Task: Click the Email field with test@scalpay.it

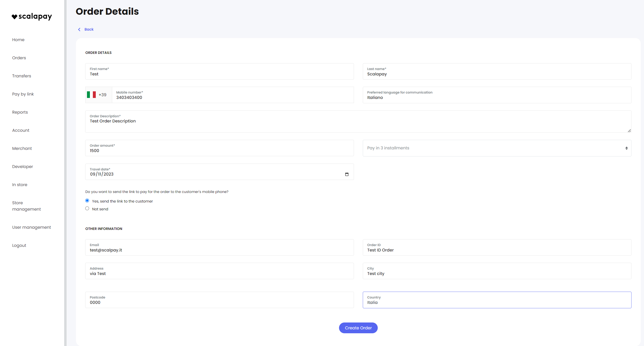Action: click(219, 248)
